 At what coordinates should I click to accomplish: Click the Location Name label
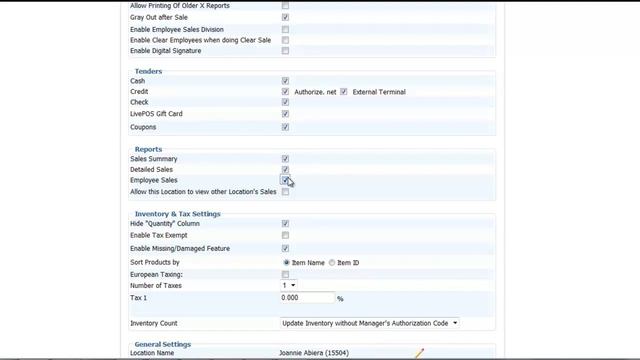coord(152,353)
